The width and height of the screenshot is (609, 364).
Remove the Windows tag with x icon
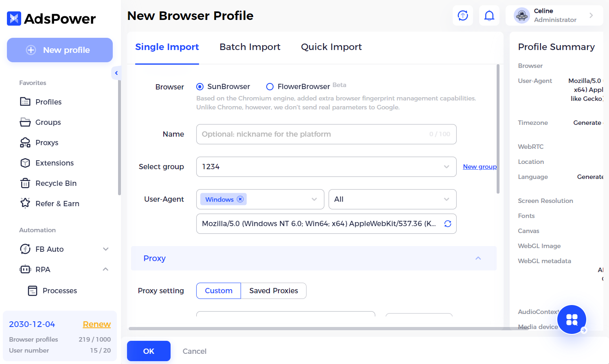(240, 199)
